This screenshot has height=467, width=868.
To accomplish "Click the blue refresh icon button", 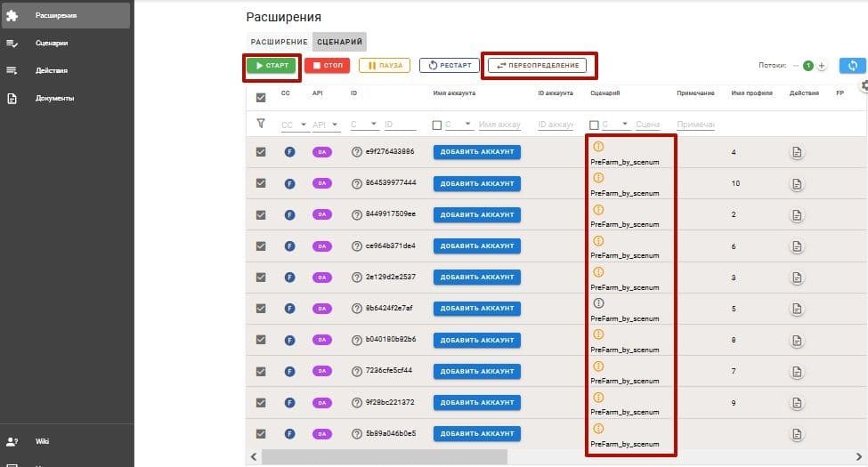I will pos(853,66).
